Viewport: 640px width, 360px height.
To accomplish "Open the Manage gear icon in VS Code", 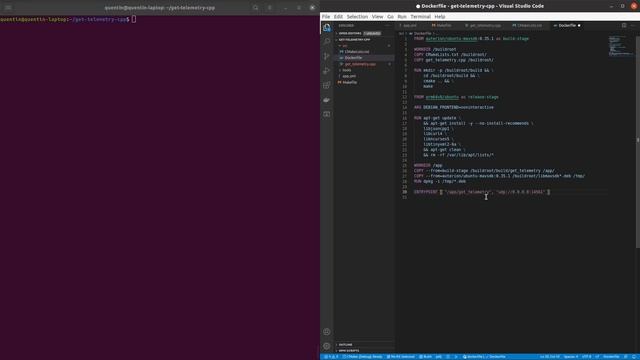I will (x=327, y=346).
